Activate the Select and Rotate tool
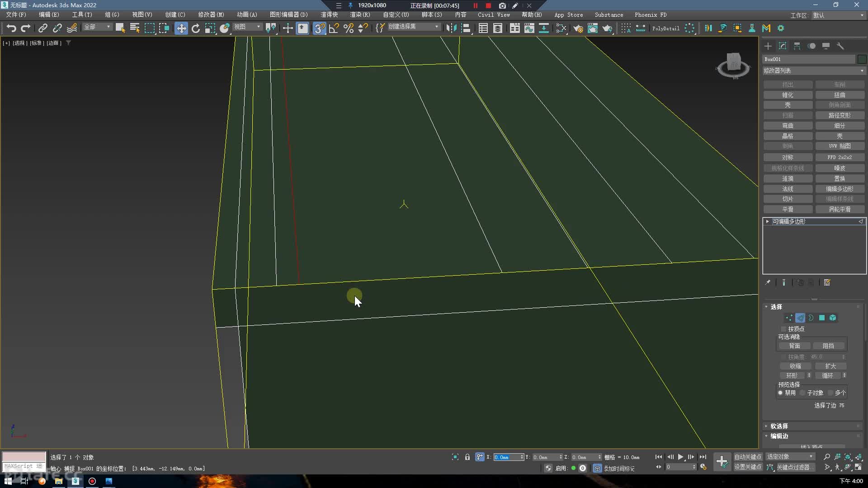The image size is (868, 488). 196,28
